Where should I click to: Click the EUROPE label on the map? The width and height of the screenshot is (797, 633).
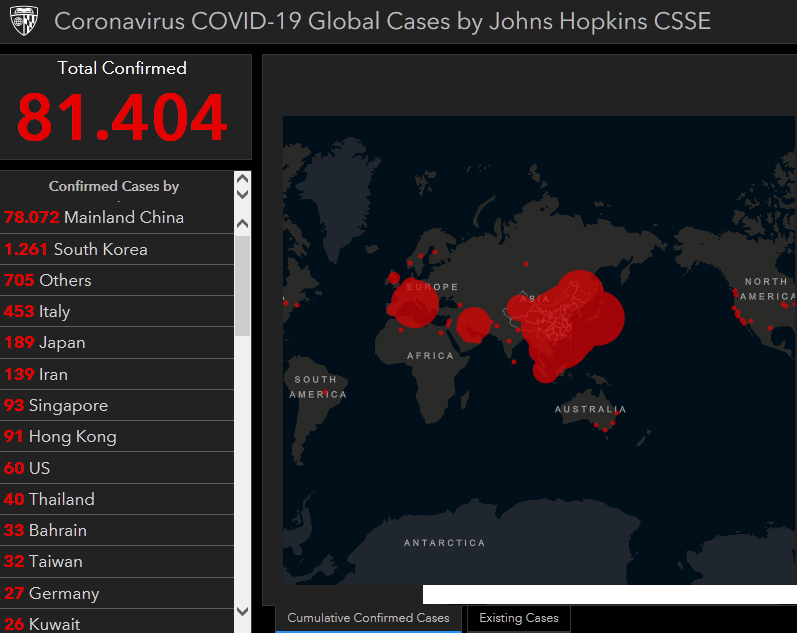432,287
